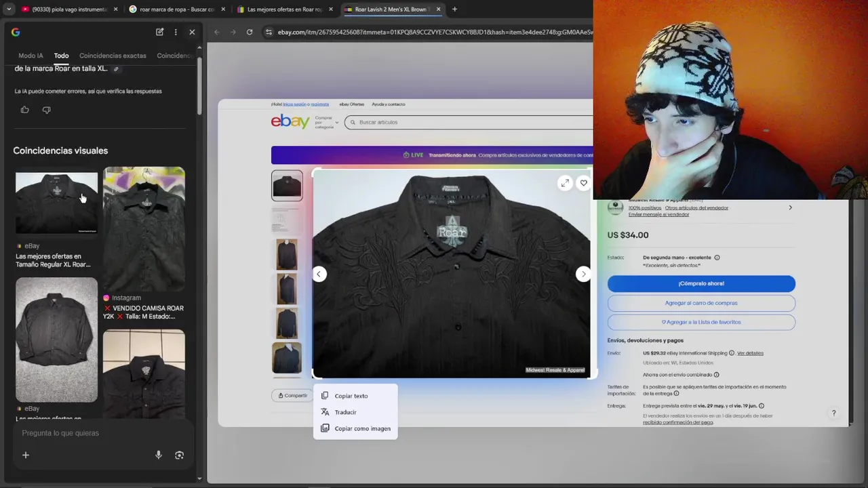Close the Google Lens side panel
The width and height of the screenshot is (868, 488).
click(192, 32)
